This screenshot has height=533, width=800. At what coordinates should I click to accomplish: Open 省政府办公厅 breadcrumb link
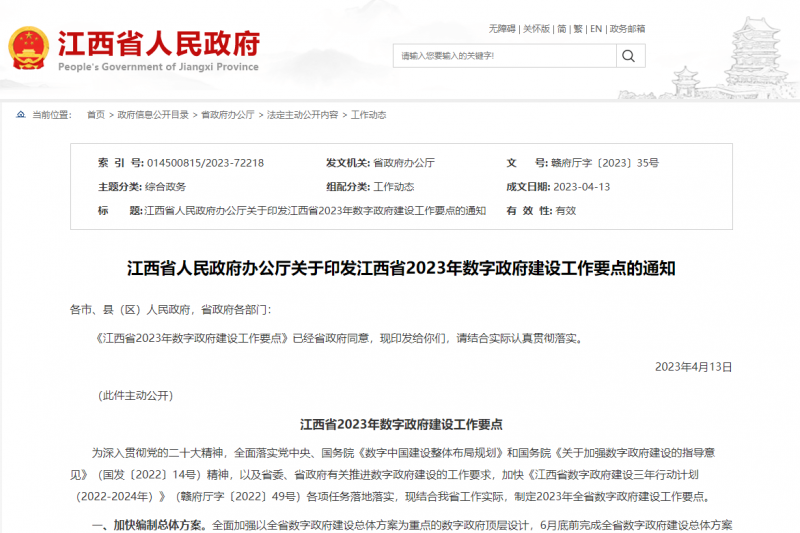click(x=228, y=115)
